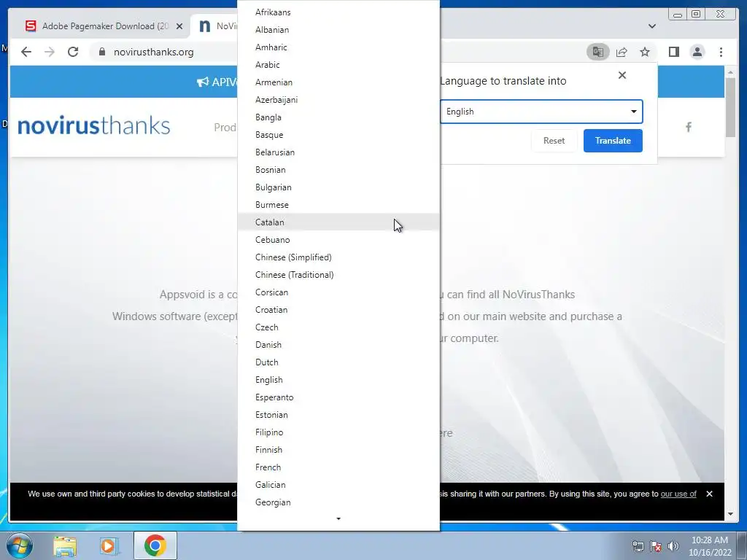Select Czech from the list
Viewport: 747px width, 560px height.
tap(338, 327)
